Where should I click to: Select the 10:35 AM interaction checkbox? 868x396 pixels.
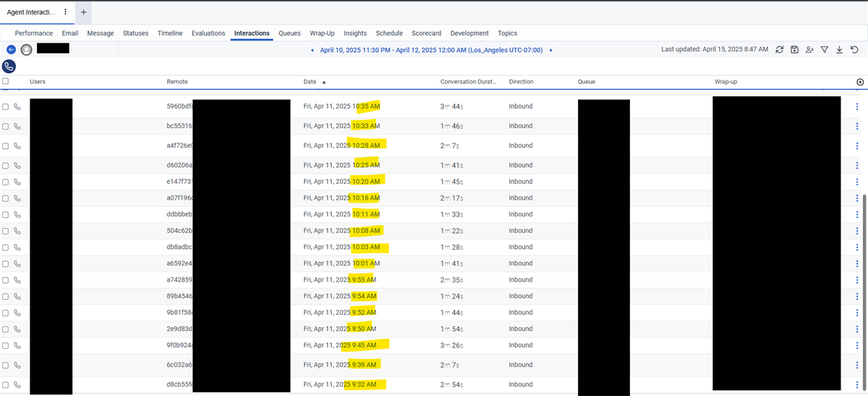pos(6,106)
